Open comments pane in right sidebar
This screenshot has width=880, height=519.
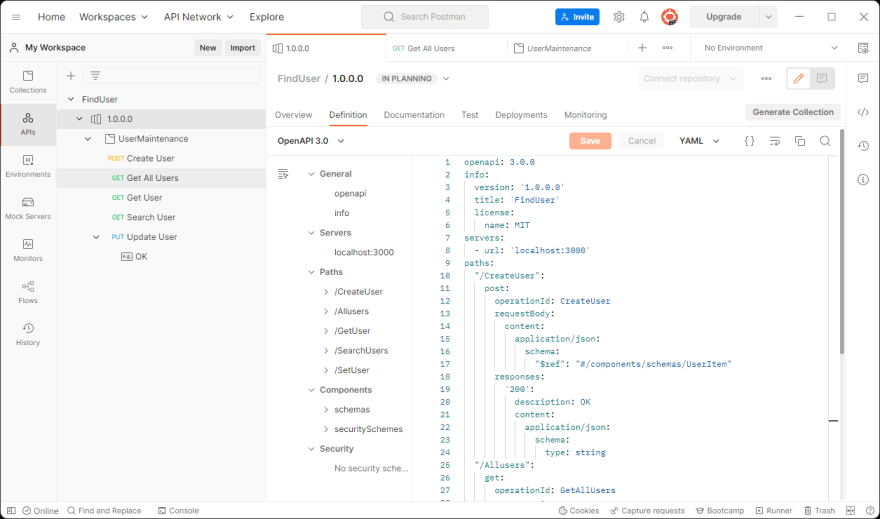[863, 79]
